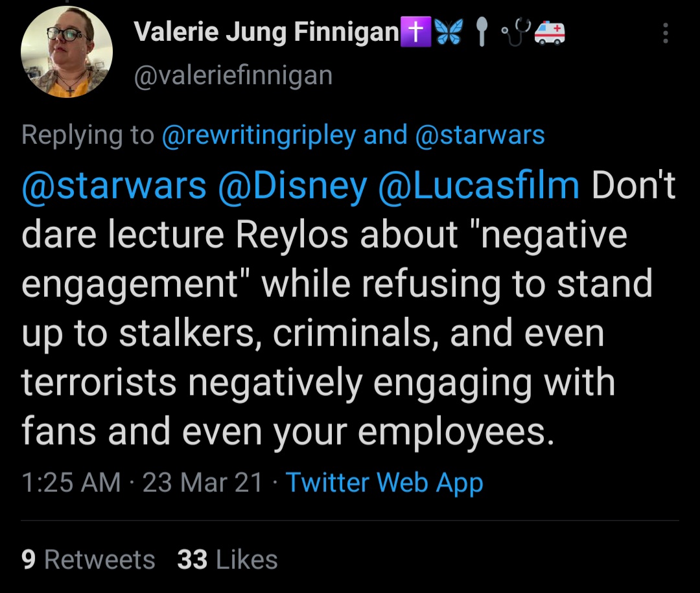View the 33 Likes list
The image size is (700, 593).
click(x=227, y=559)
